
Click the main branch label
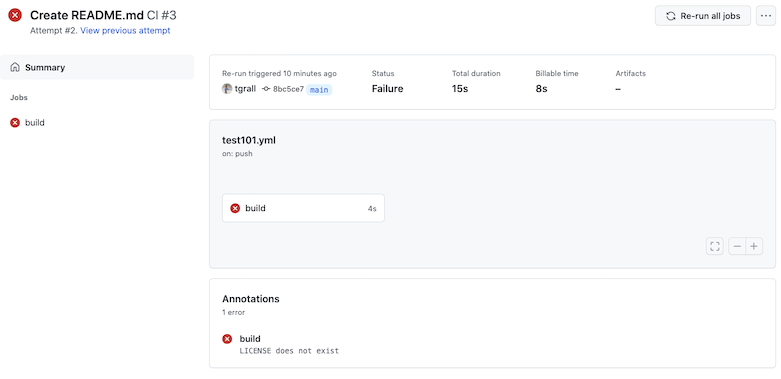click(x=319, y=90)
